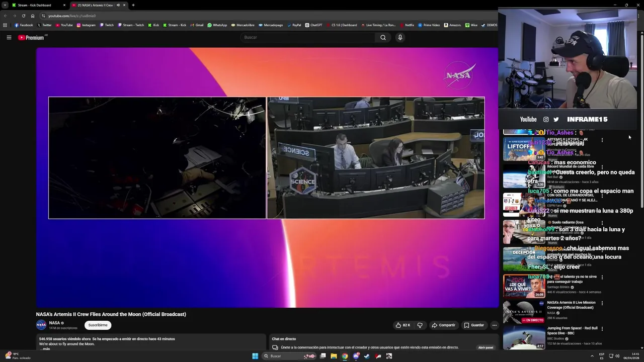The height and width of the screenshot is (362, 644).
Task: Open more actions three-dot menu under video
Action: (494, 325)
